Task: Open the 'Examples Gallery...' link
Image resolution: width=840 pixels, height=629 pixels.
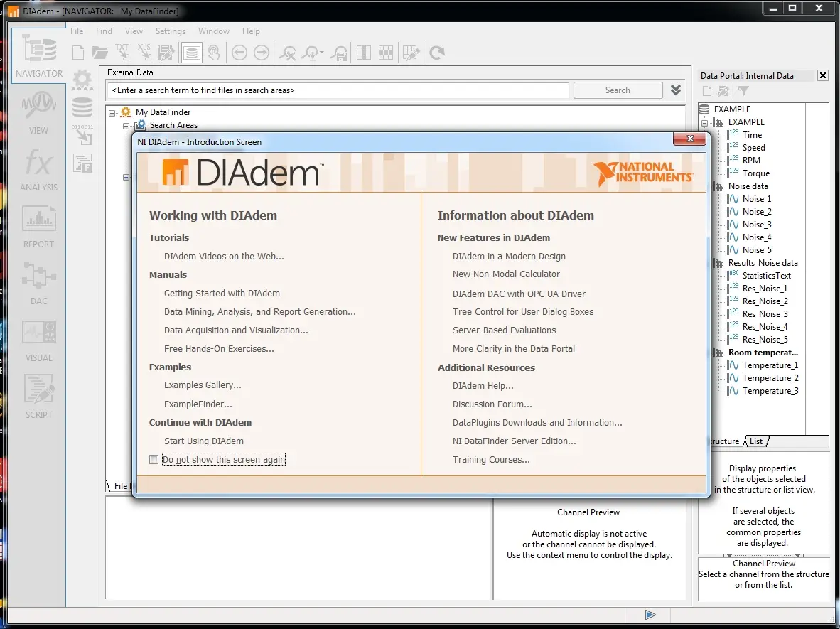Action: pos(203,385)
